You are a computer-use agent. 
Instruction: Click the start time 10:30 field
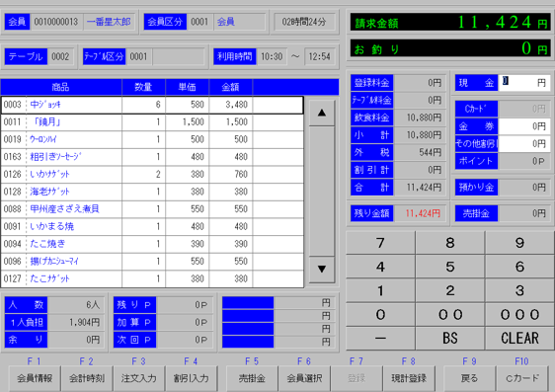[272, 56]
